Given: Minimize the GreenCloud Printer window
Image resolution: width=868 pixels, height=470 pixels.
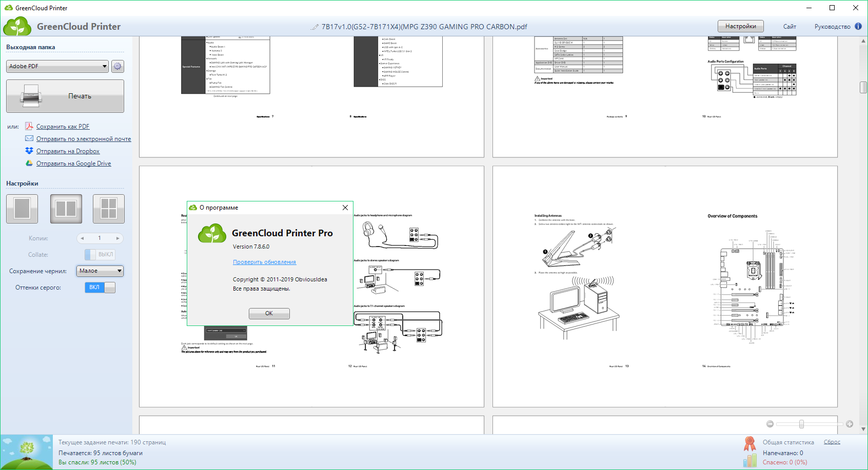Looking at the screenshot, I should [x=809, y=8].
